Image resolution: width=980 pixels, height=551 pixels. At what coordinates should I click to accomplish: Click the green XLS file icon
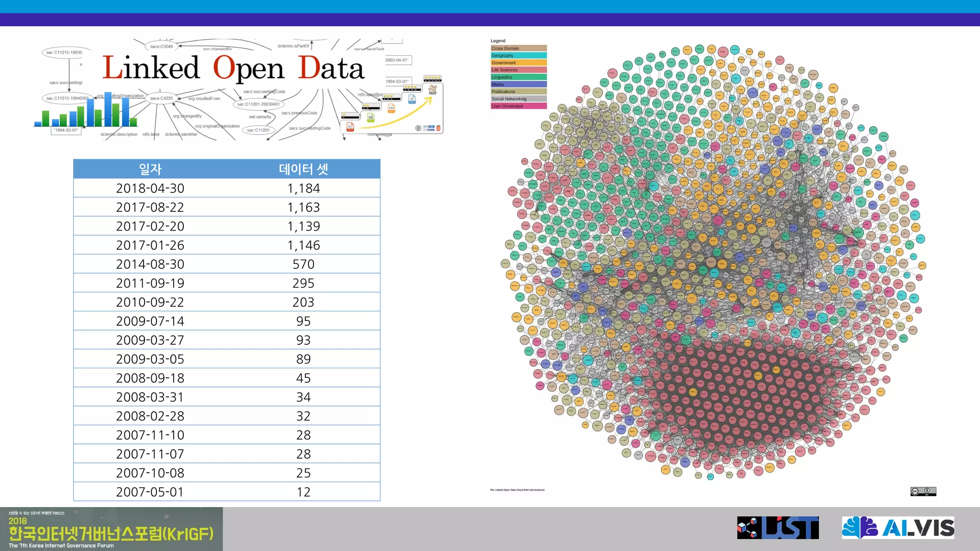tap(371, 118)
